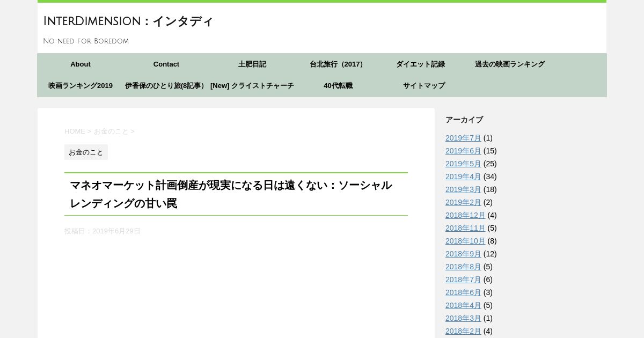This screenshot has height=338, width=644.
Task: Open the 2018年11月 archive
Action: coord(465,228)
